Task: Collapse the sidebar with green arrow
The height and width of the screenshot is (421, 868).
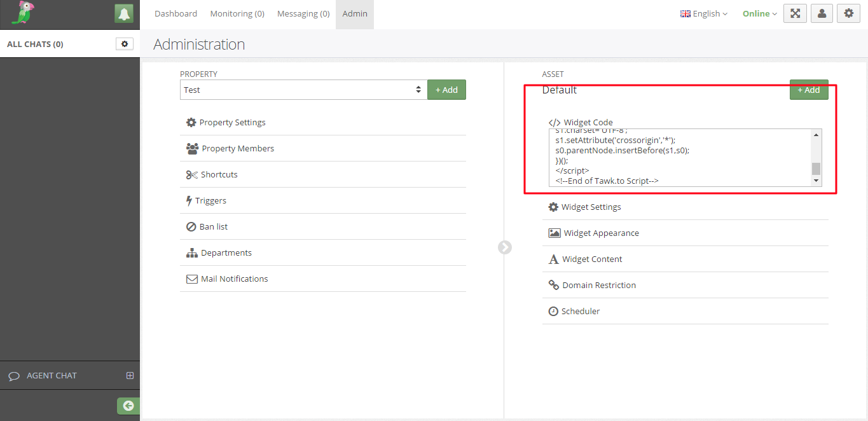Action: pyautogui.click(x=128, y=406)
